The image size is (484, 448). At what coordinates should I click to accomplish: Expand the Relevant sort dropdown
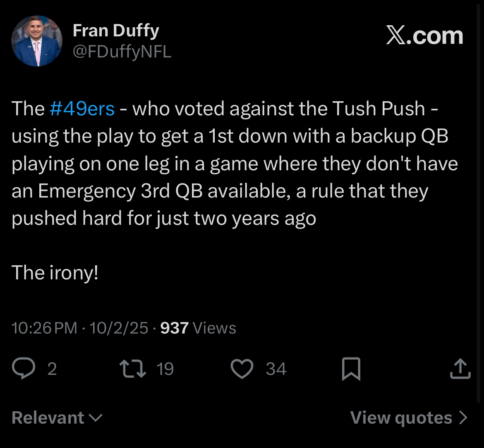pyautogui.click(x=48, y=417)
